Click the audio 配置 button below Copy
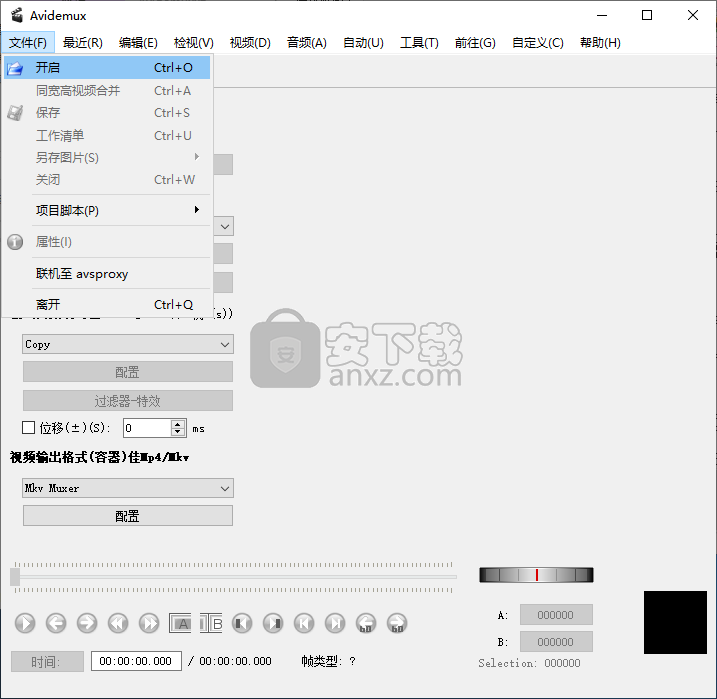717x699 pixels. 128,372
